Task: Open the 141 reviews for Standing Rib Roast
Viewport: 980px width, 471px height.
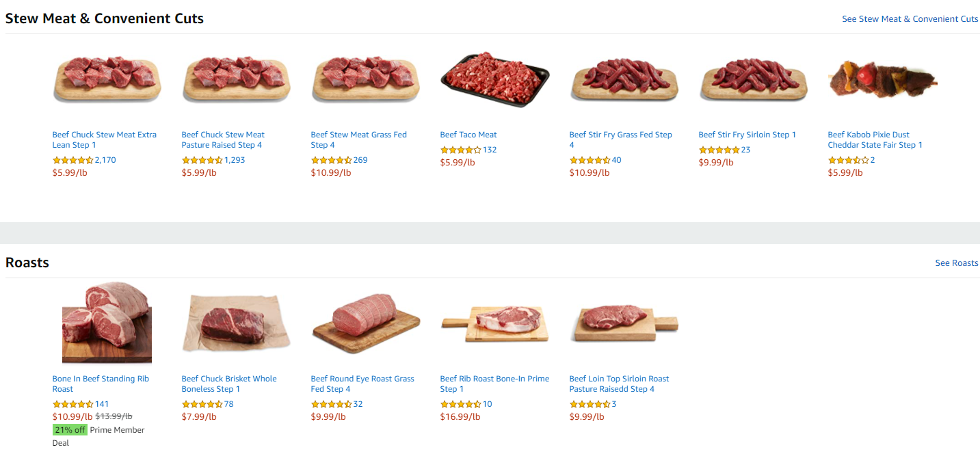Action: tap(102, 404)
